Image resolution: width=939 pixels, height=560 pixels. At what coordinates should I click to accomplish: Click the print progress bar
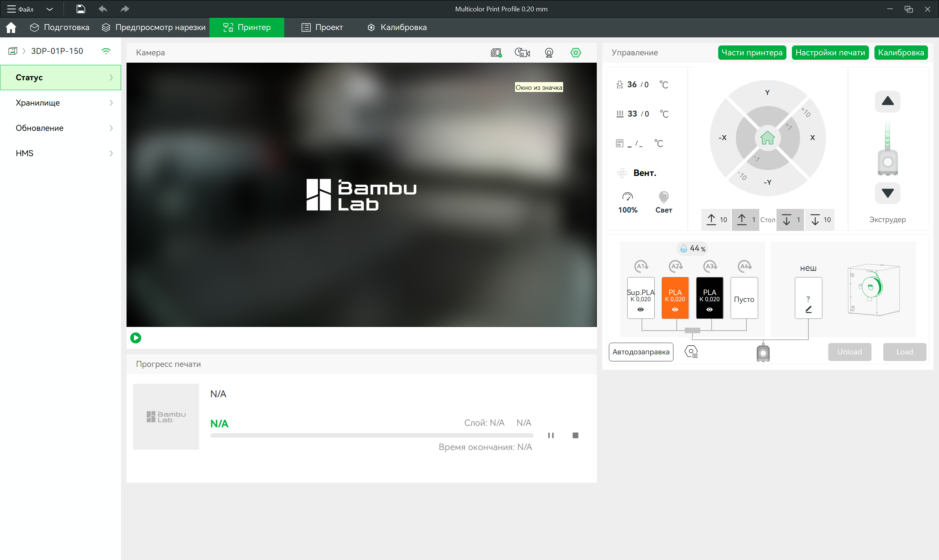click(x=372, y=435)
